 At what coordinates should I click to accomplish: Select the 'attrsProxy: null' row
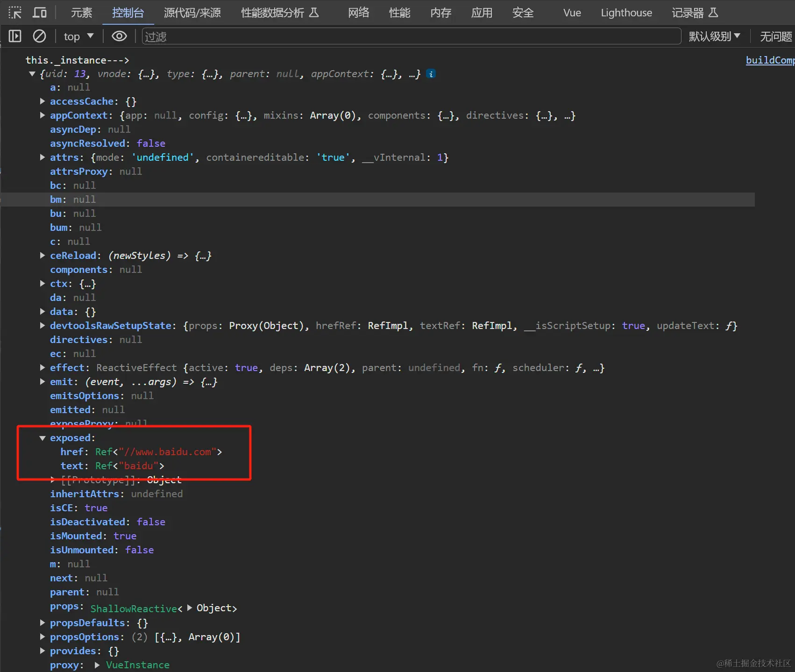(x=96, y=172)
